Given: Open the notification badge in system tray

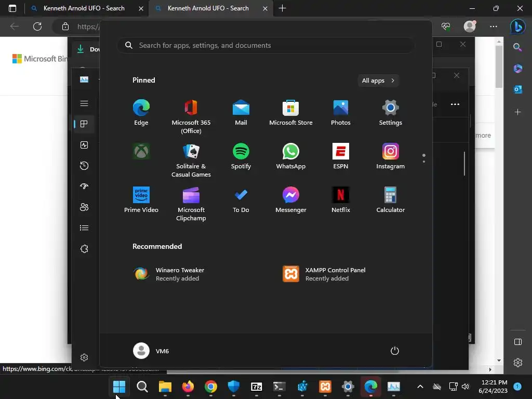Looking at the screenshot, I should point(517,386).
